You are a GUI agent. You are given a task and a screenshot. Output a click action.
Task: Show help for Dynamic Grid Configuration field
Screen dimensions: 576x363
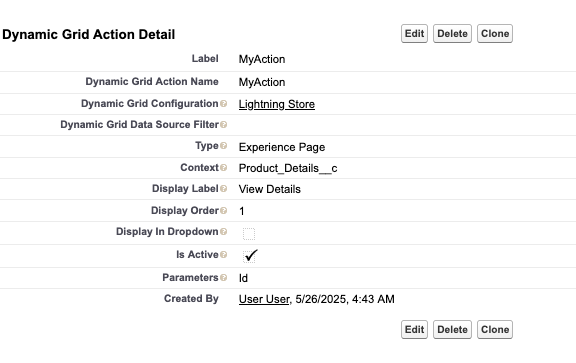223,104
